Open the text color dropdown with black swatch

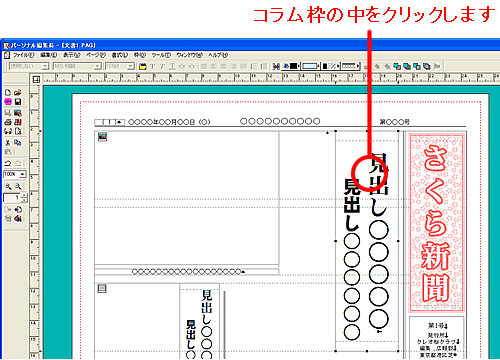(x=299, y=66)
